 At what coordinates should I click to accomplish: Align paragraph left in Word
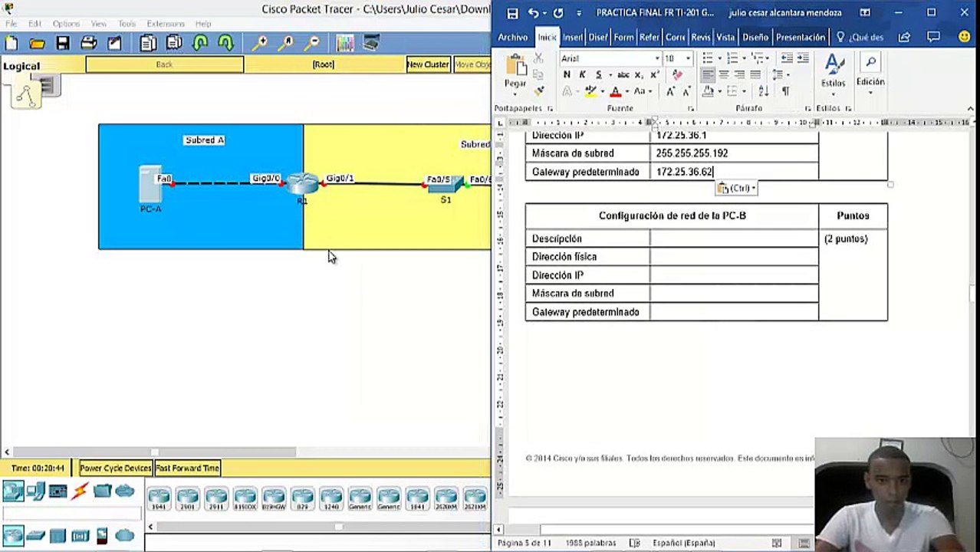[x=708, y=74]
